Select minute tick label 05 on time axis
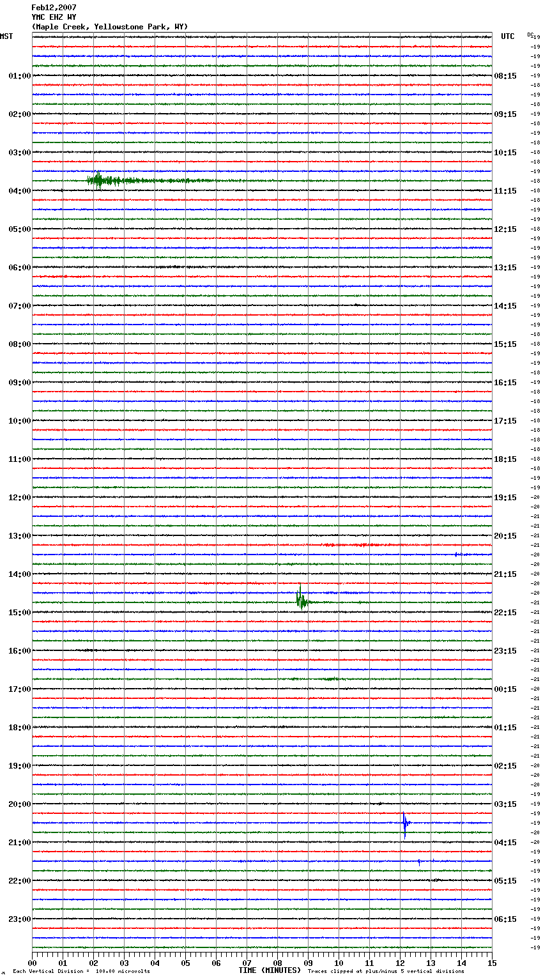Screen dimensions: 543x980 (x=186, y=963)
